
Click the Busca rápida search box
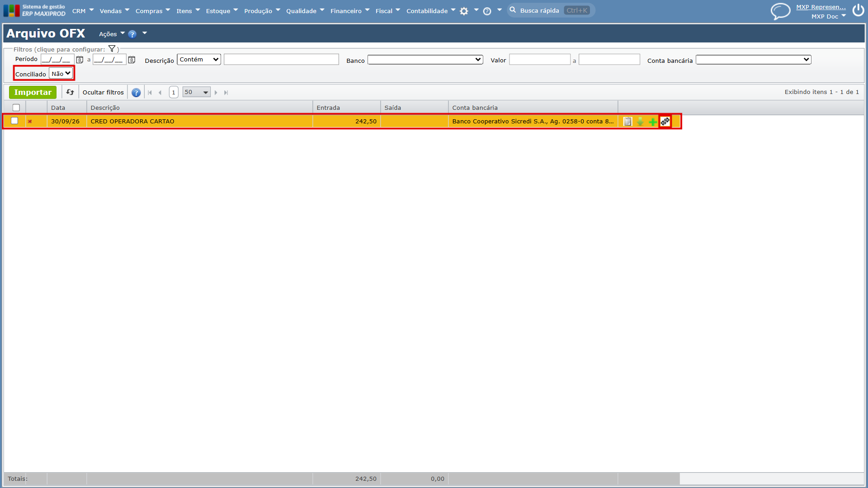click(x=551, y=10)
